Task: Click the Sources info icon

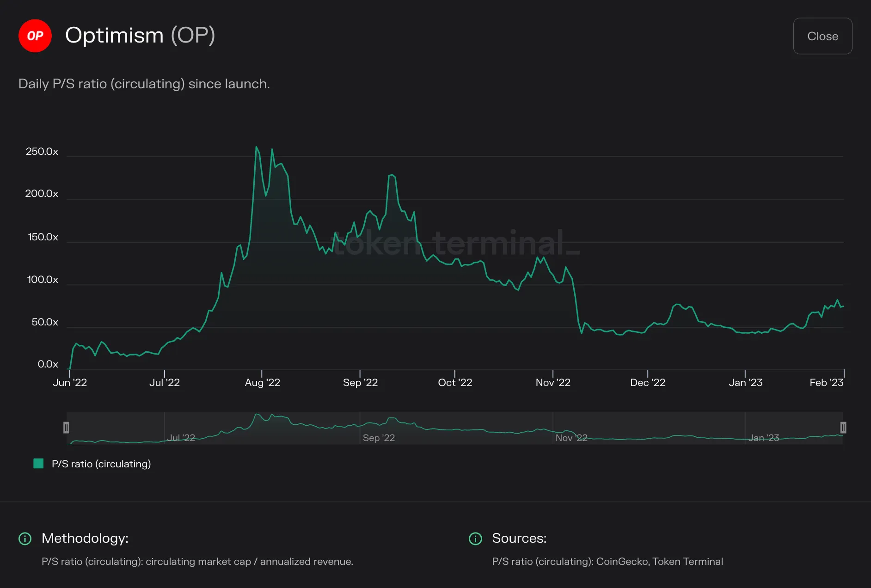Action: click(475, 539)
